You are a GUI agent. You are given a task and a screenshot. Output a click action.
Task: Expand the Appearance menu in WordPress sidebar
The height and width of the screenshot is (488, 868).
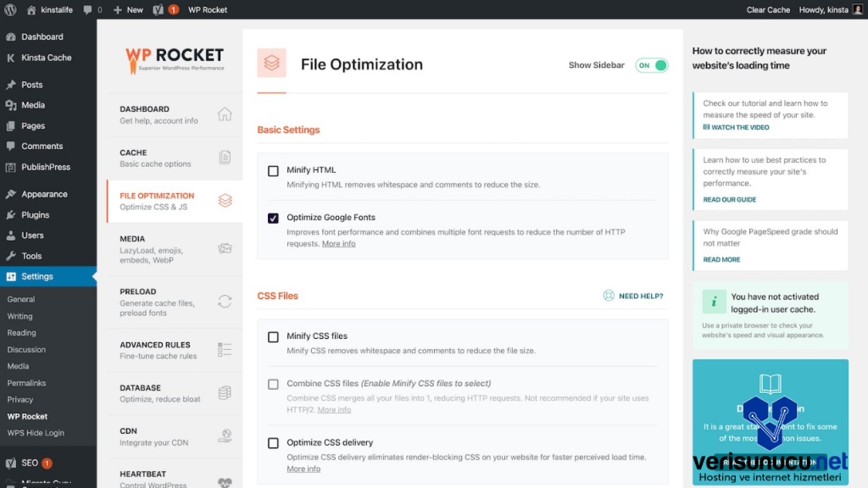44,194
